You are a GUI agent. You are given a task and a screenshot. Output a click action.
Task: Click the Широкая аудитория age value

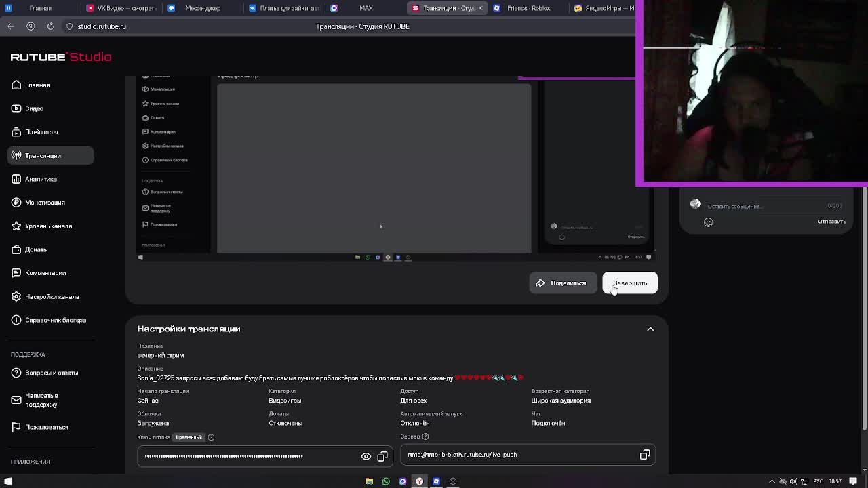tap(561, 401)
